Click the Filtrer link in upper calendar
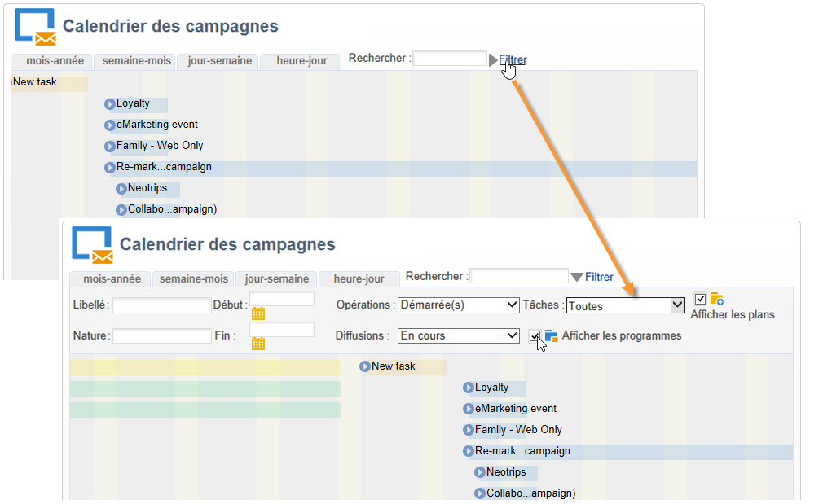This screenshot has height=504, width=823. 513,59
